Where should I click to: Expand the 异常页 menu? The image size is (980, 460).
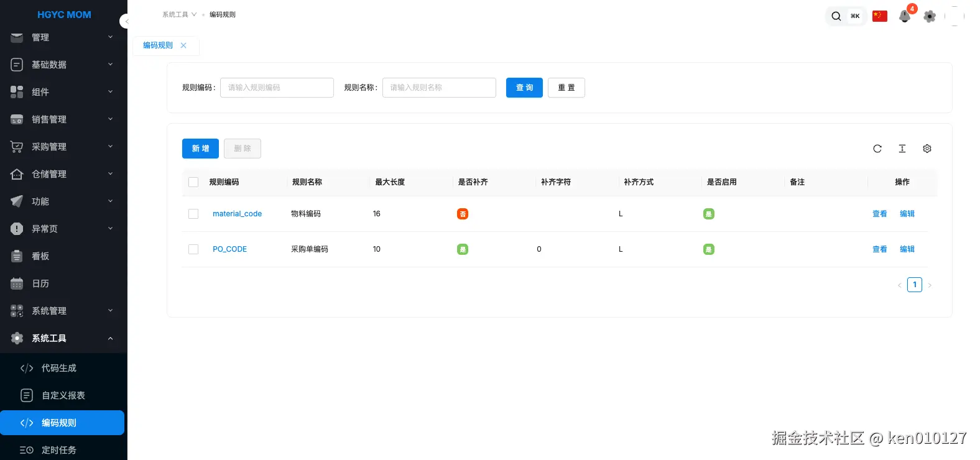pos(111,228)
